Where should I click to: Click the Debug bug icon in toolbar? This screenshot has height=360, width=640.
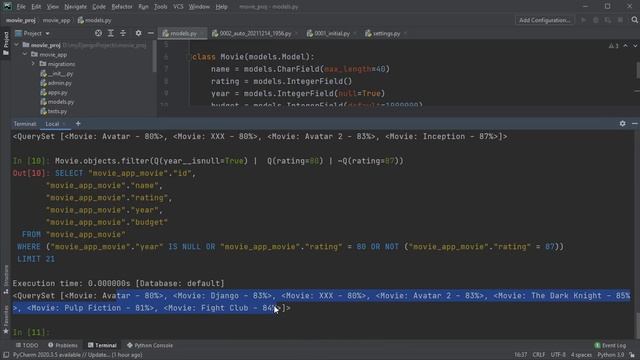596,20
